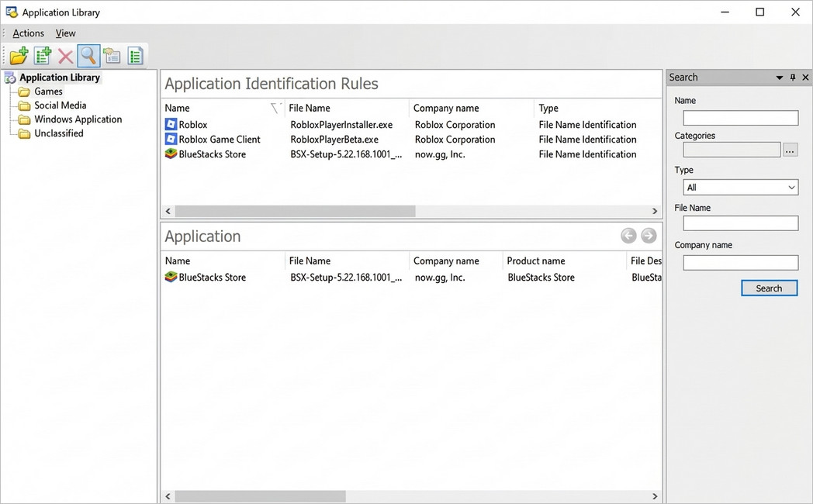
Task: Click the 'Roblox Game Client' rule name
Action: [x=220, y=140]
